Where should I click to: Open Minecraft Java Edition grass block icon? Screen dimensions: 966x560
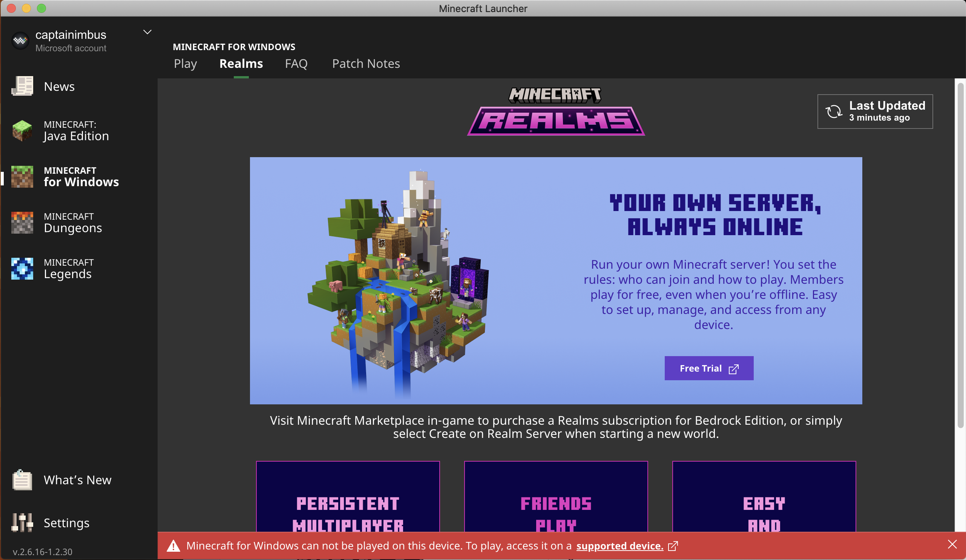tap(22, 131)
